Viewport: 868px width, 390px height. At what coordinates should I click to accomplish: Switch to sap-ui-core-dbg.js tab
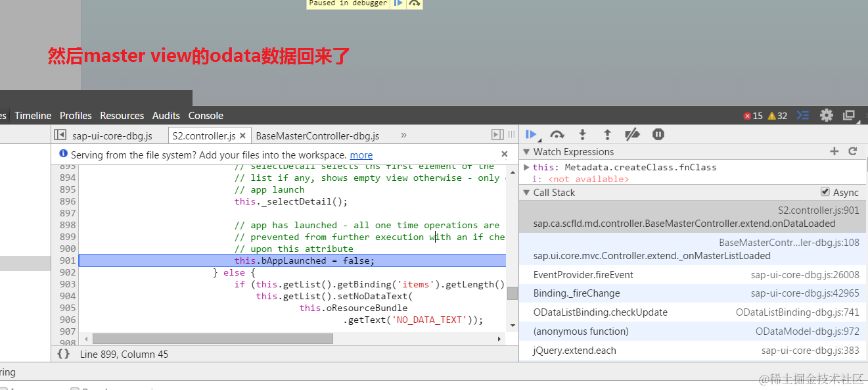pos(112,135)
